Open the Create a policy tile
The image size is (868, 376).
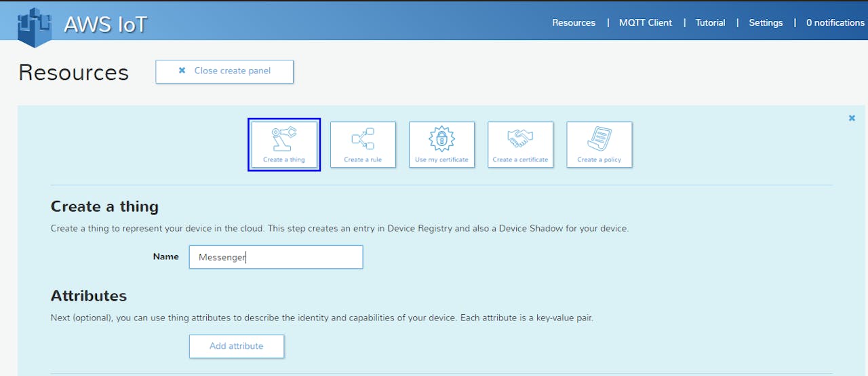pyautogui.click(x=599, y=145)
